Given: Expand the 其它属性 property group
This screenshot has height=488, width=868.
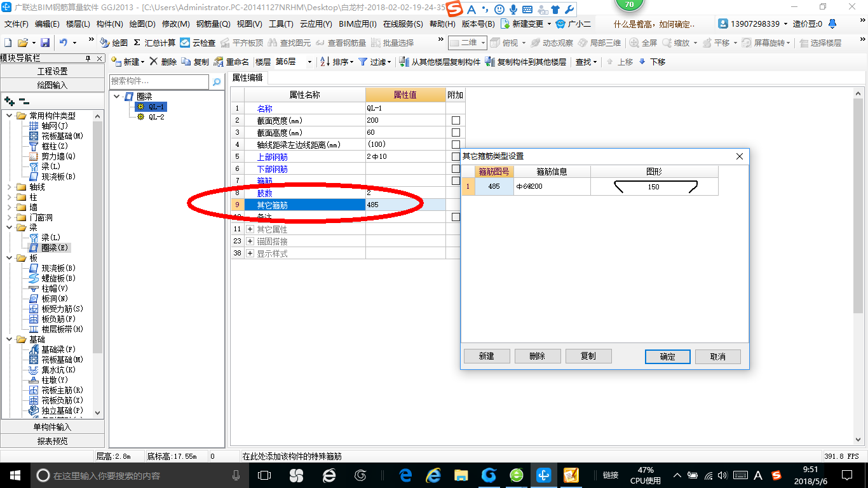Looking at the screenshot, I should [x=250, y=229].
